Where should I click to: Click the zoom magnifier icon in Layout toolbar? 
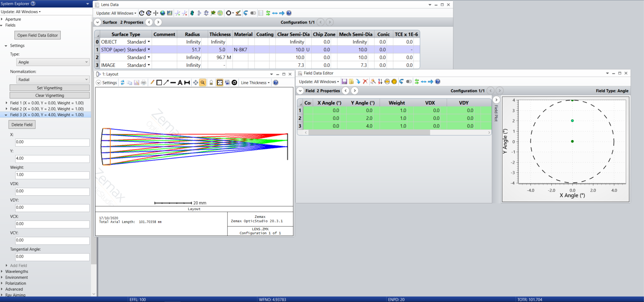pos(203,83)
